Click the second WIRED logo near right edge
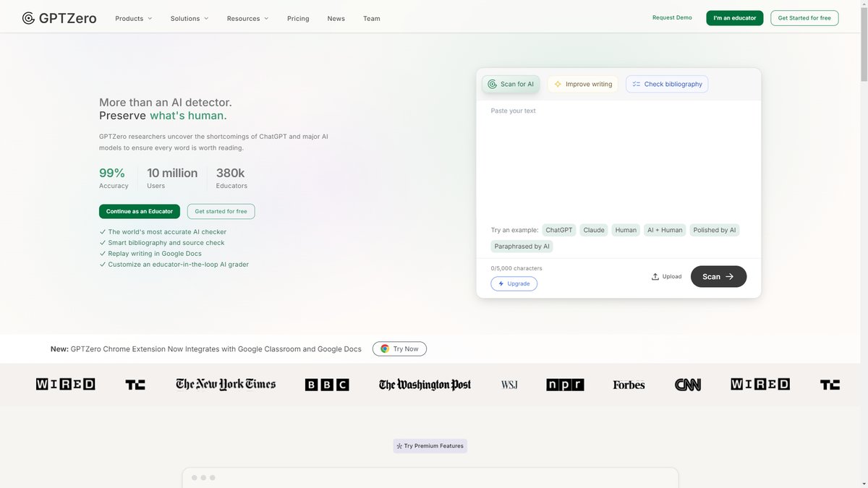868x488 pixels. 760,385
